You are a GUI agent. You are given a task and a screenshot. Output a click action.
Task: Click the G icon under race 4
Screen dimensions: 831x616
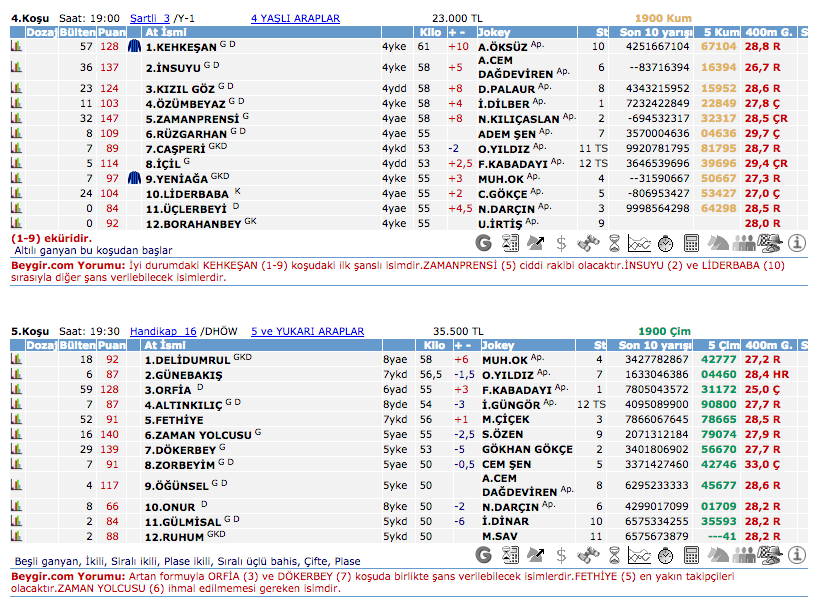[482, 243]
